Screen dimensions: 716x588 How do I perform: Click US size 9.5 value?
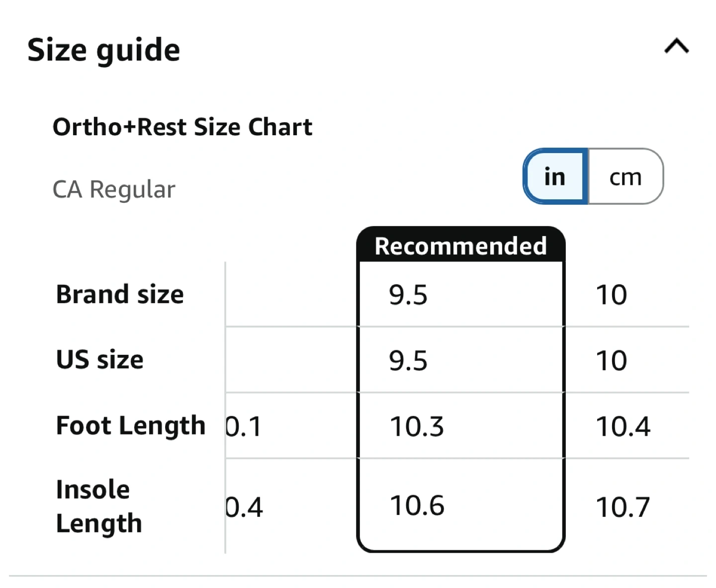(x=408, y=360)
